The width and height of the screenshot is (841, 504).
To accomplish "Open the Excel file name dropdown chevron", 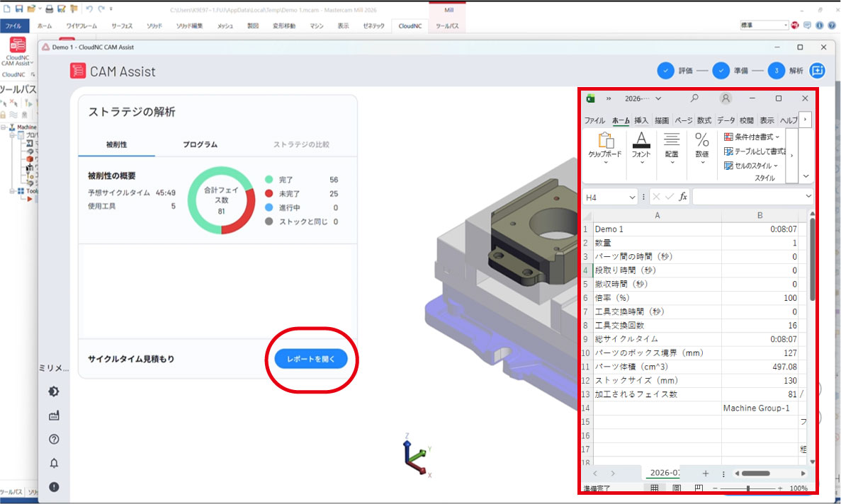I will (658, 98).
